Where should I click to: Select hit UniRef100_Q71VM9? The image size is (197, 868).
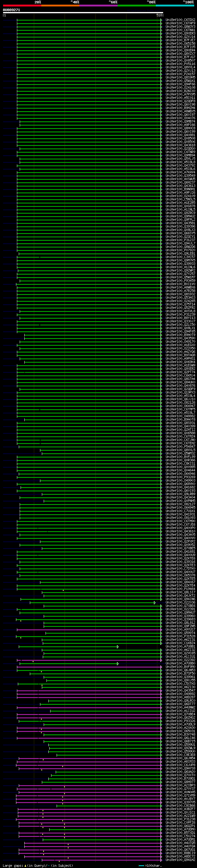click(x=180, y=795)
